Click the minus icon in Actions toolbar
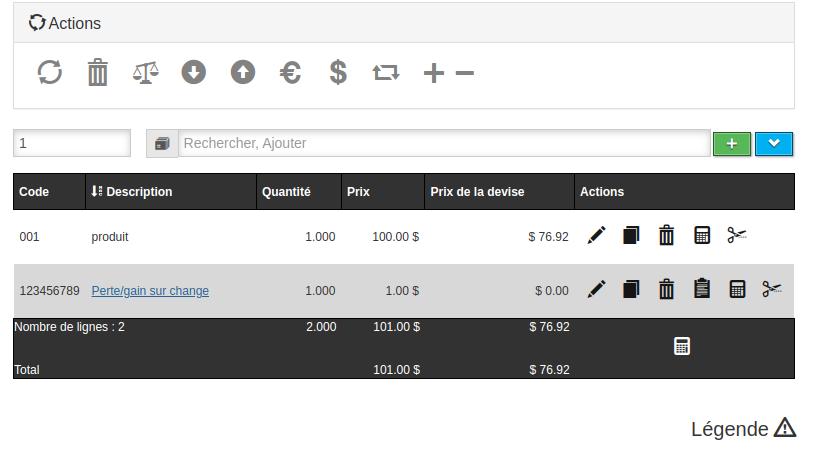The width and height of the screenshot is (834, 461). (x=464, y=73)
